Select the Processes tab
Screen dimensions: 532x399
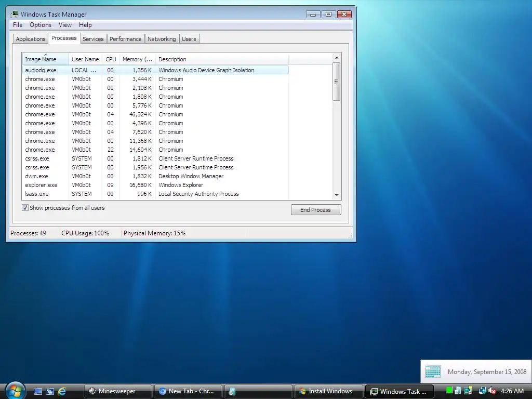[x=64, y=38]
